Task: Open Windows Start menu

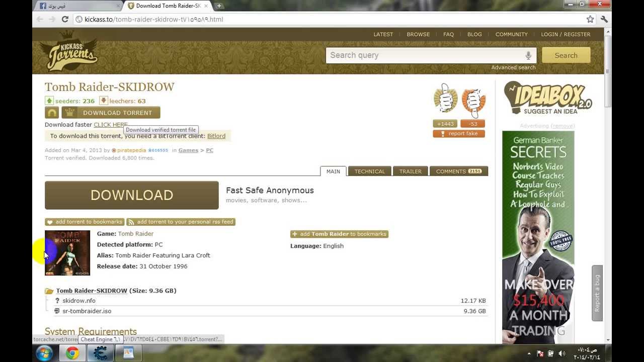Action: pyautogui.click(x=44, y=353)
